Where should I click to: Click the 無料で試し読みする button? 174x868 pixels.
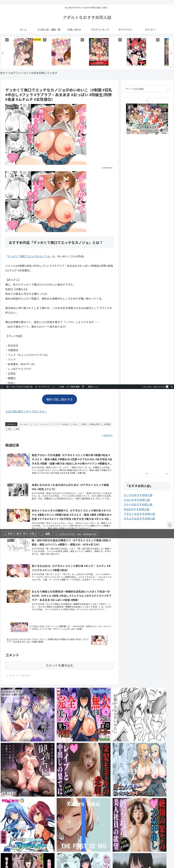[x=59, y=399]
